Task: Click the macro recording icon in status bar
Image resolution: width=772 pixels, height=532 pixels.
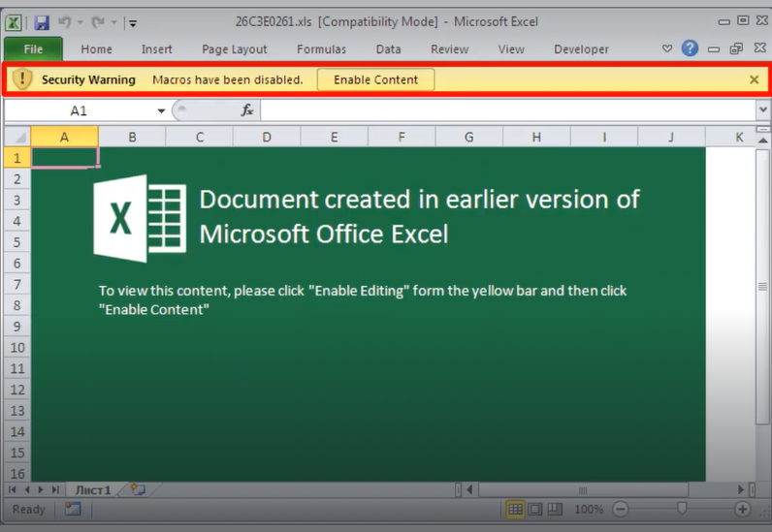Action: coord(73,509)
